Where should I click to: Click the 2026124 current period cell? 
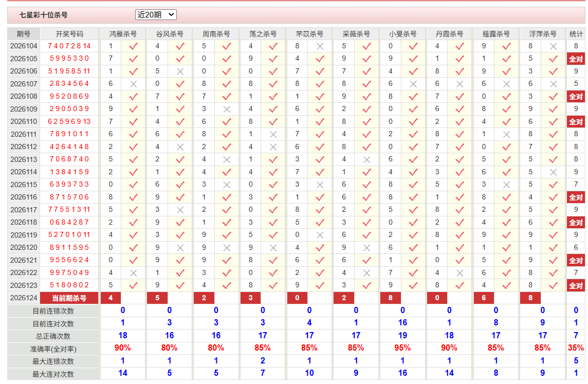(24, 298)
